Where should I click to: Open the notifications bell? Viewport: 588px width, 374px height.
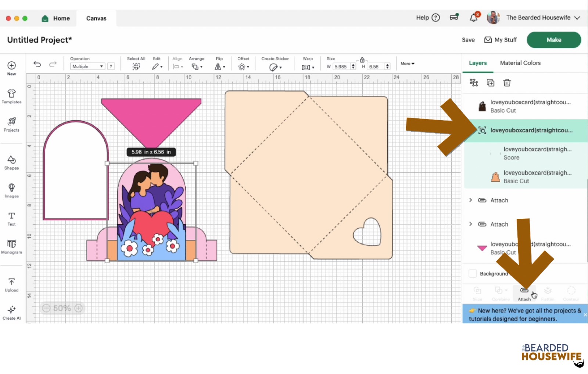tap(474, 18)
